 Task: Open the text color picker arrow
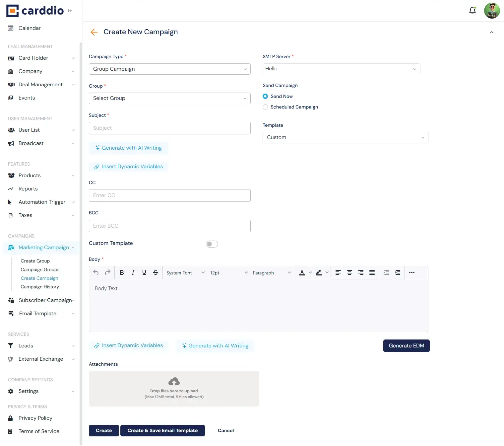pyautogui.click(x=310, y=272)
